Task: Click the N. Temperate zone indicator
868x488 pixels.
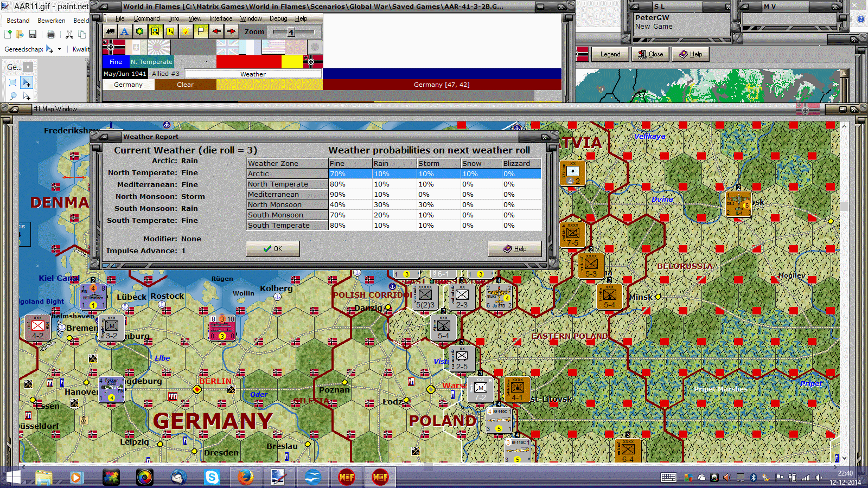Action: (x=151, y=62)
